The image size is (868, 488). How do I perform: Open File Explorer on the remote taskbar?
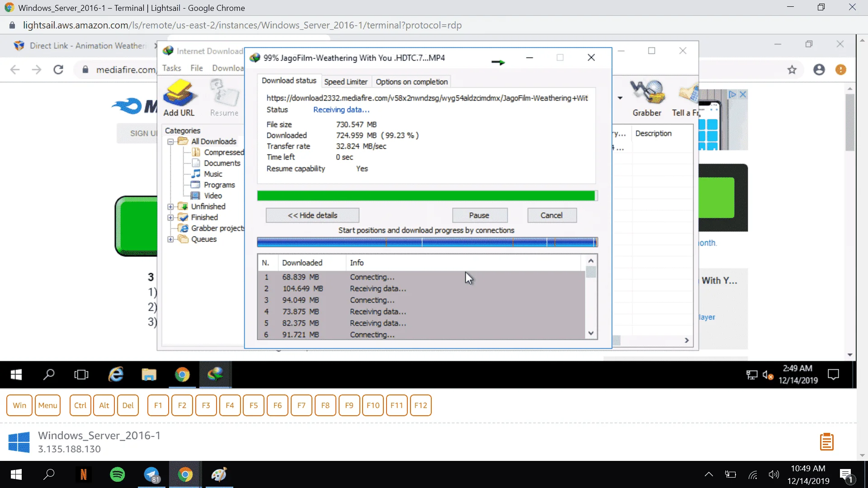pyautogui.click(x=149, y=375)
